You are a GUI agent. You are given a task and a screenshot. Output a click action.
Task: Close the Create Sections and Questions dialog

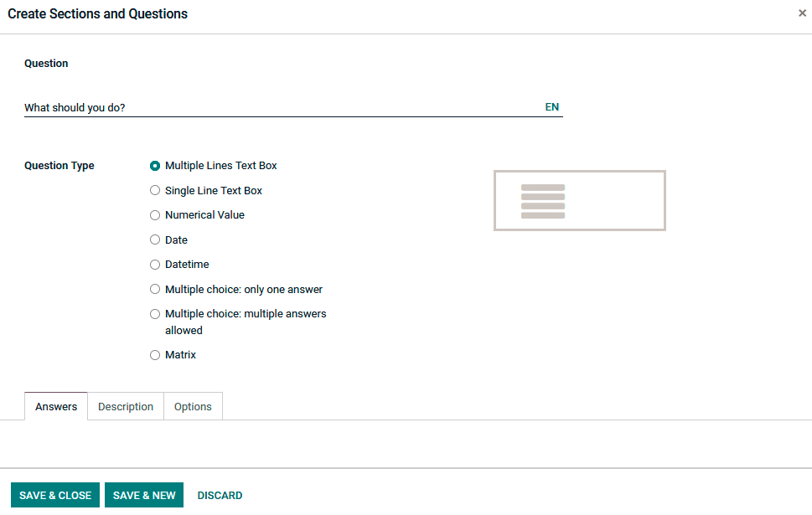point(802,13)
